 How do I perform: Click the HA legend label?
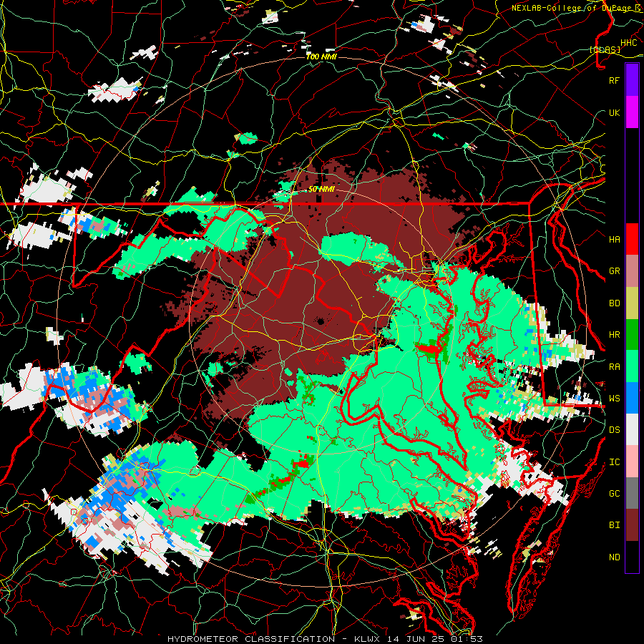(614, 240)
